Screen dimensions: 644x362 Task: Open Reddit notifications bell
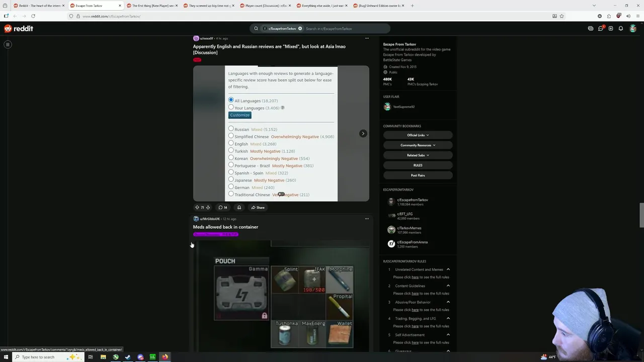pos(621,29)
